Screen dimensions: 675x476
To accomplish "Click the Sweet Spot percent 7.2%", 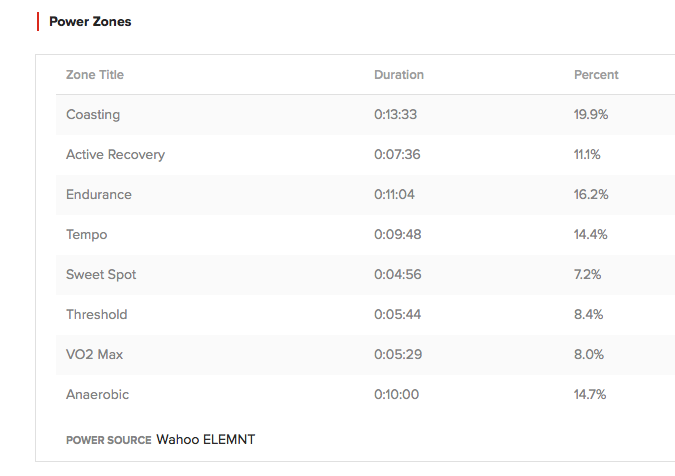I will [589, 275].
